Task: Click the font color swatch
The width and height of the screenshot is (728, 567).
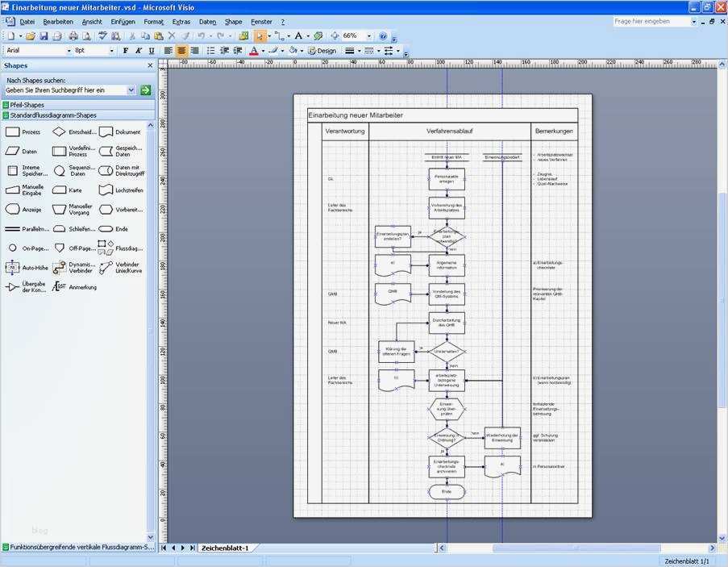Action: click(252, 50)
